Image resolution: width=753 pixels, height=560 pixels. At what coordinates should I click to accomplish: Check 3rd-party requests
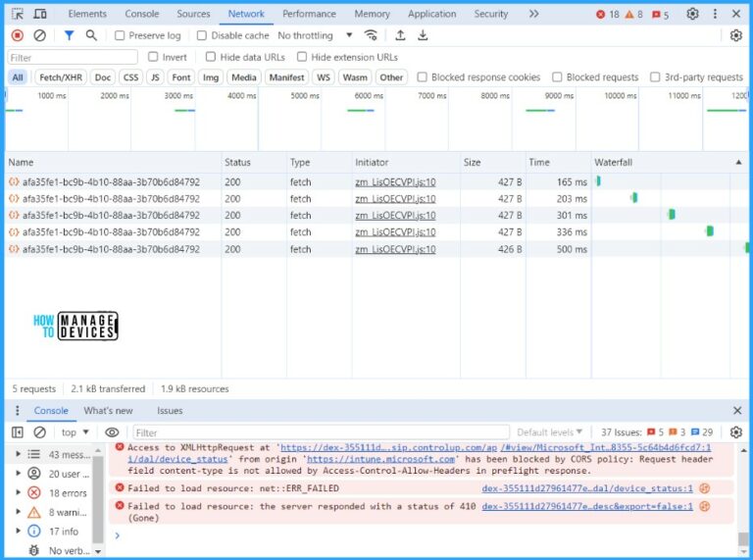pos(655,77)
